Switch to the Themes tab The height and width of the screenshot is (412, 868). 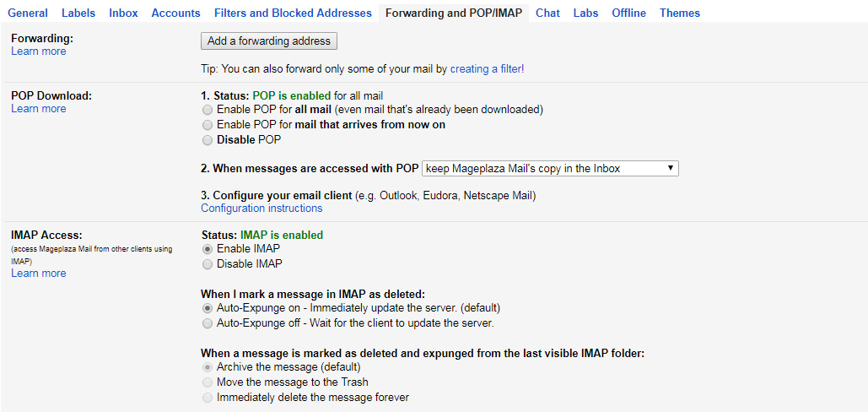point(680,13)
